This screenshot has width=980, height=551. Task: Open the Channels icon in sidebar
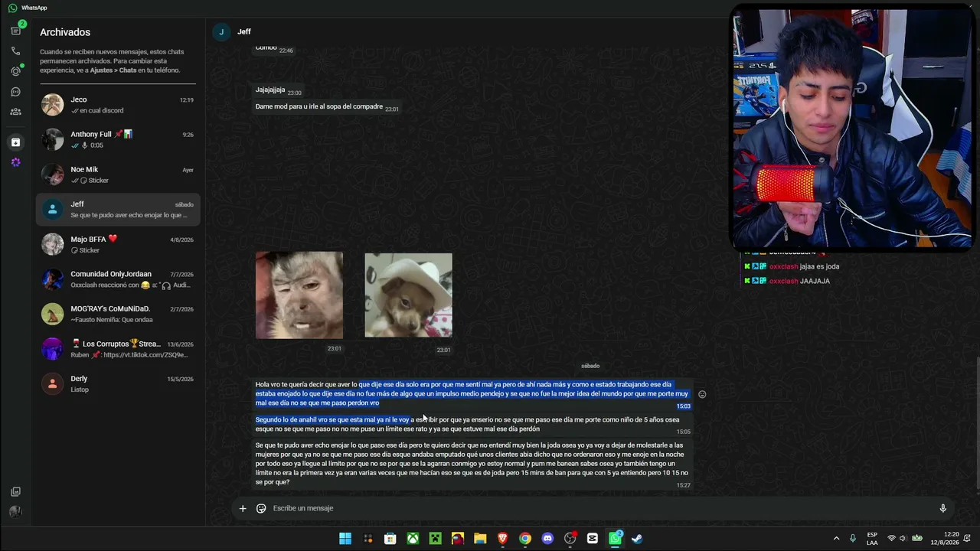coord(15,92)
